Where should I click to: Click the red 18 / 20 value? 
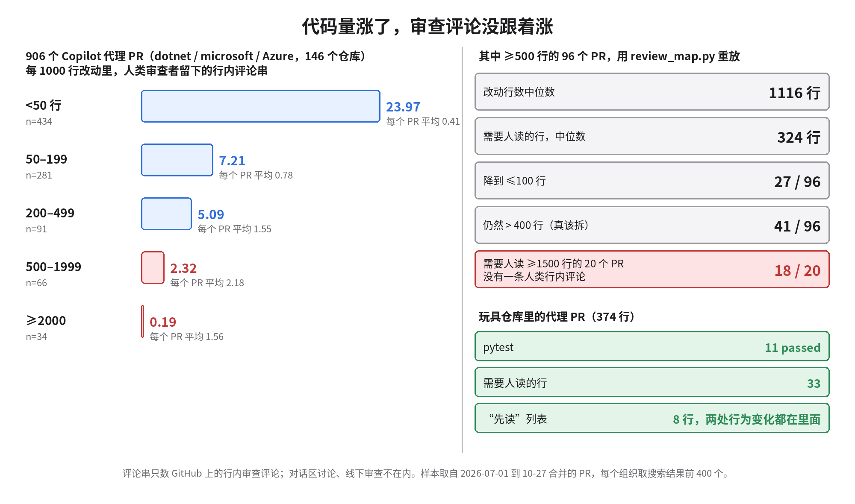pyautogui.click(x=797, y=271)
